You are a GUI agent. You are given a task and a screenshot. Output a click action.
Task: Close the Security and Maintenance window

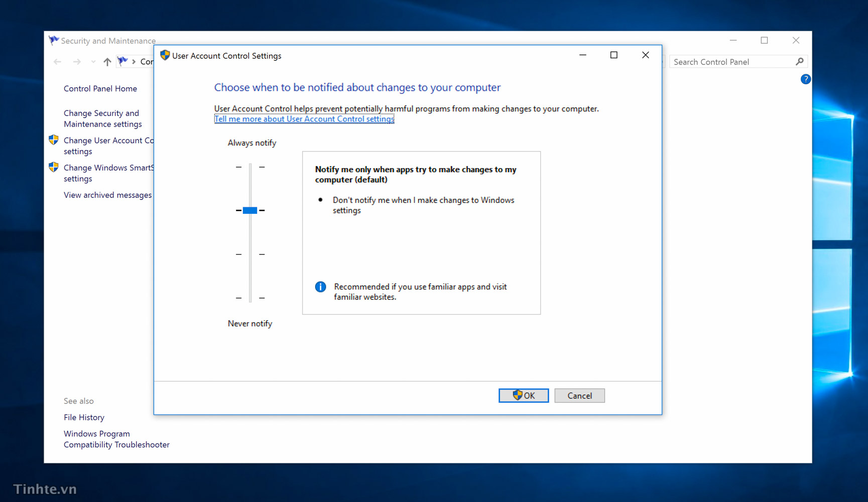click(796, 40)
